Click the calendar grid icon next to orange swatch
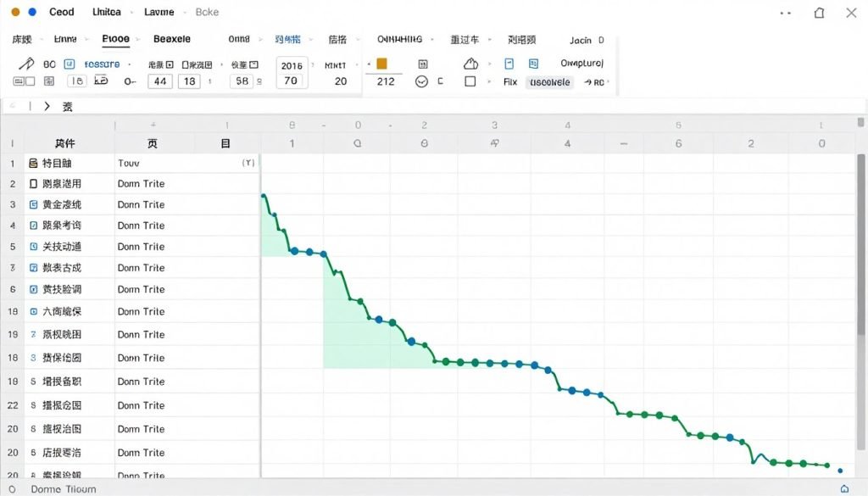 [422, 64]
